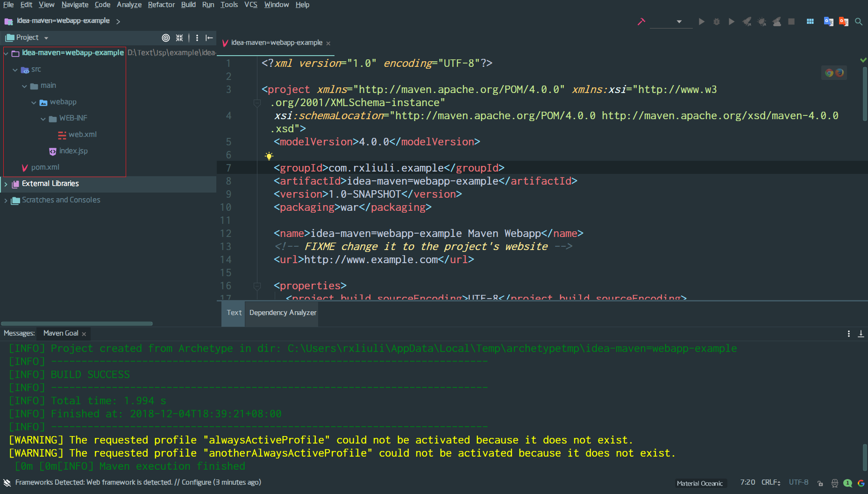Click the green inspection checkmark indicator

click(x=863, y=60)
